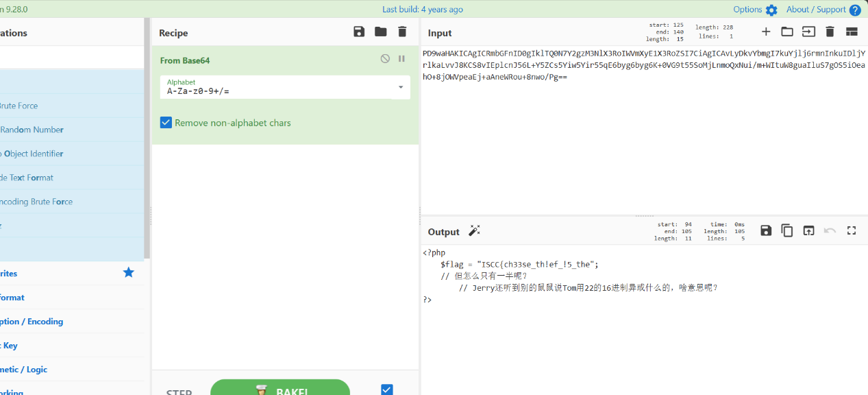
Task: Clear input and output with trash icon
Action: click(830, 32)
